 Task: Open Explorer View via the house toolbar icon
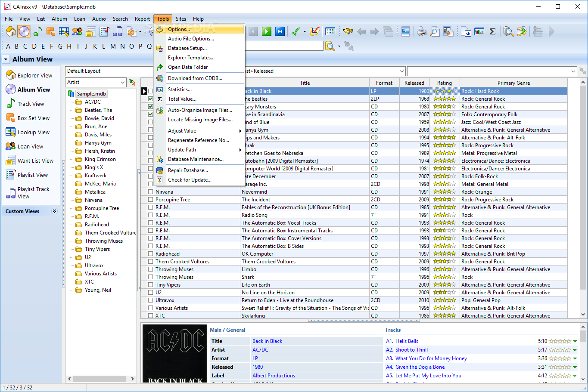(11, 31)
